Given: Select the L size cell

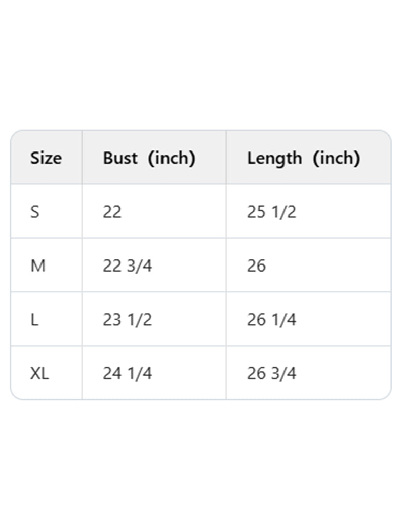Looking at the screenshot, I should pyautogui.click(x=34, y=320).
